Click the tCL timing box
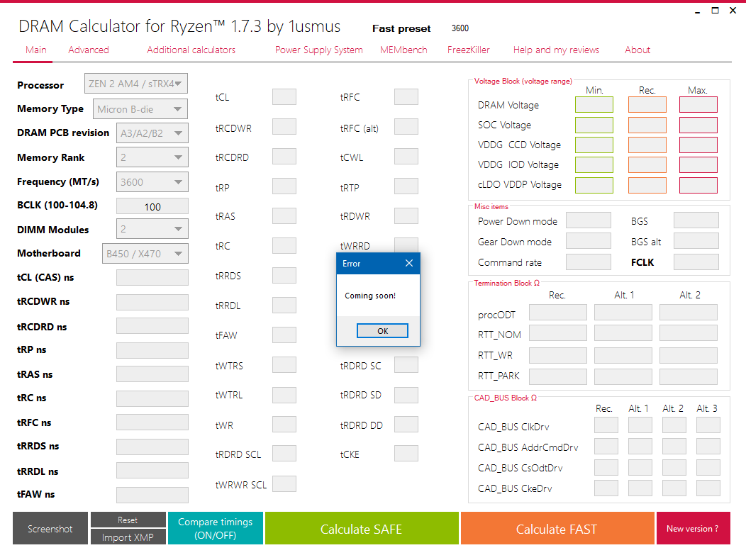The height and width of the screenshot is (560, 746). pos(284,96)
